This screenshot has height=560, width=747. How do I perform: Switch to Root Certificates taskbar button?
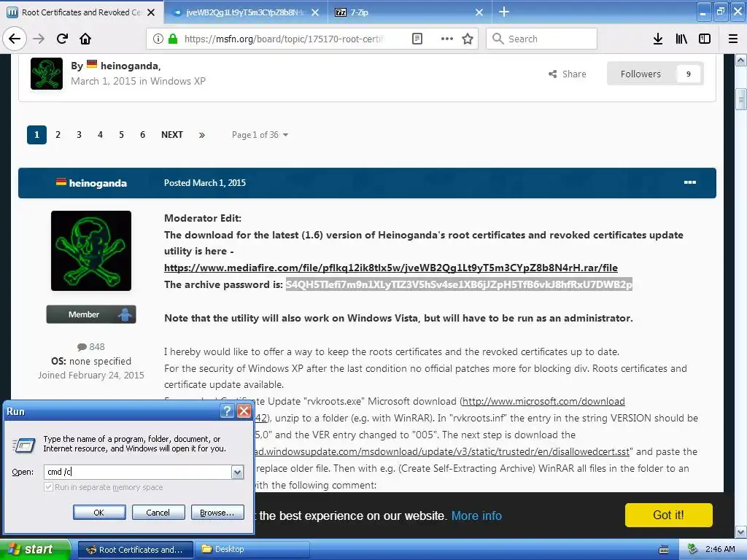tap(136, 550)
